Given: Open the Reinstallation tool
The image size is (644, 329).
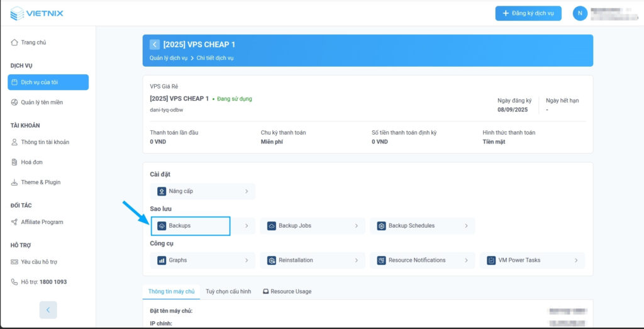Looking at the screenshot, I should (313, 260).
